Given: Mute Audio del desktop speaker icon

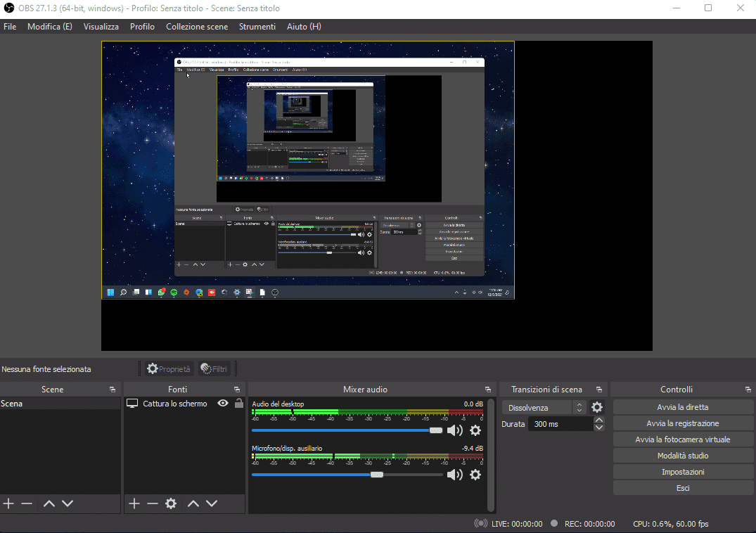Looking at the screenshot, I should point(455,430).
